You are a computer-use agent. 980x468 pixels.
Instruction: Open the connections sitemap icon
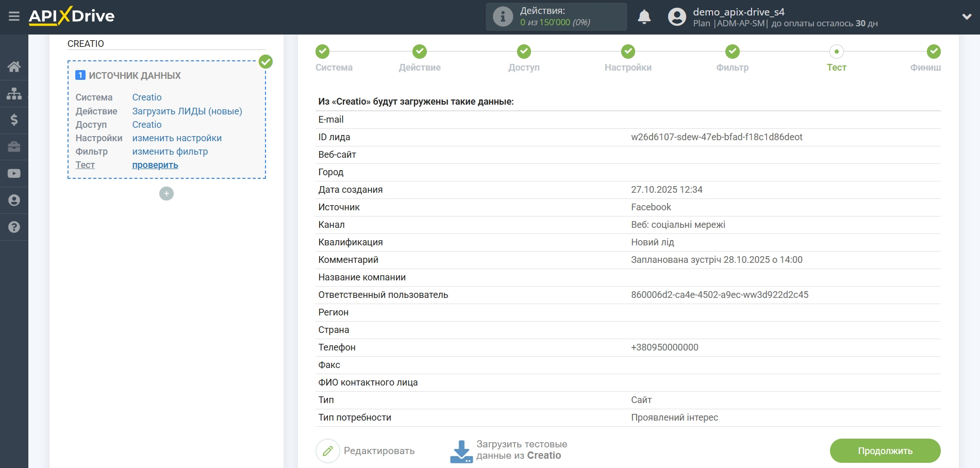(14, 93)
